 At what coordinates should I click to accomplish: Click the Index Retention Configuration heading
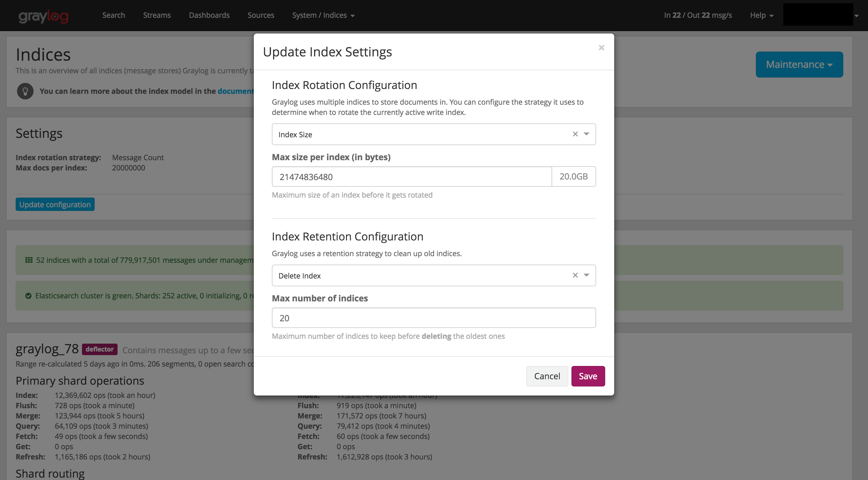348,237
